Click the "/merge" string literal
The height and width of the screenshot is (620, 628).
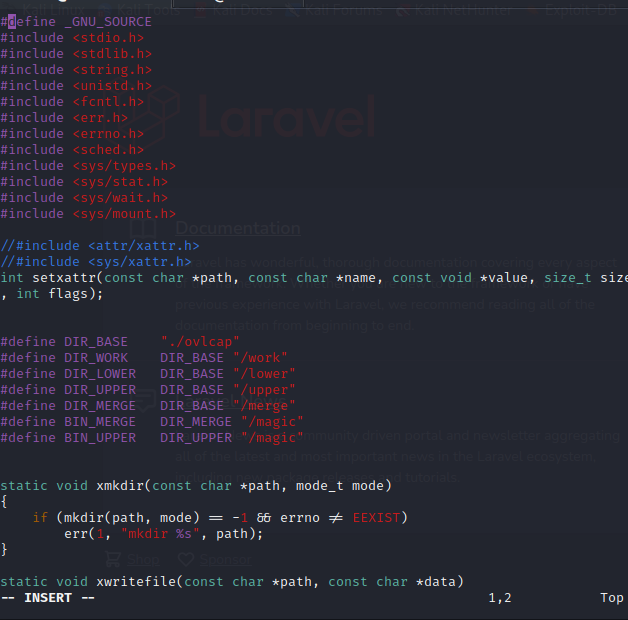(x=264, y=406)
